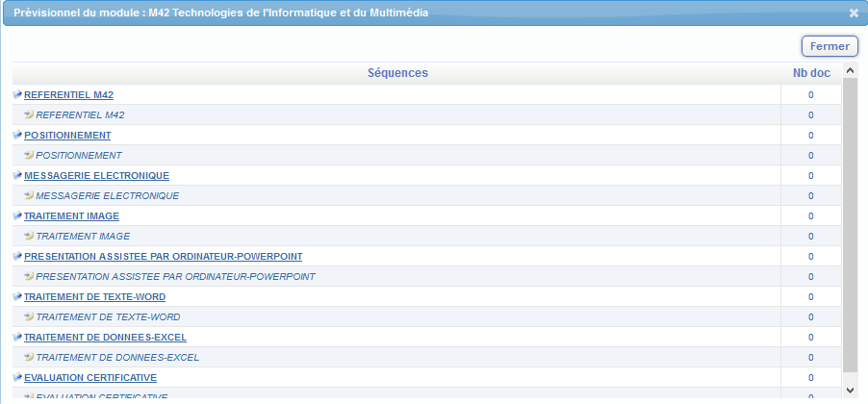This screenshot has width=868, height=404.
Task: Click the scrollbar up arrow
Action: pyautogui.click(x=850, y=71)
